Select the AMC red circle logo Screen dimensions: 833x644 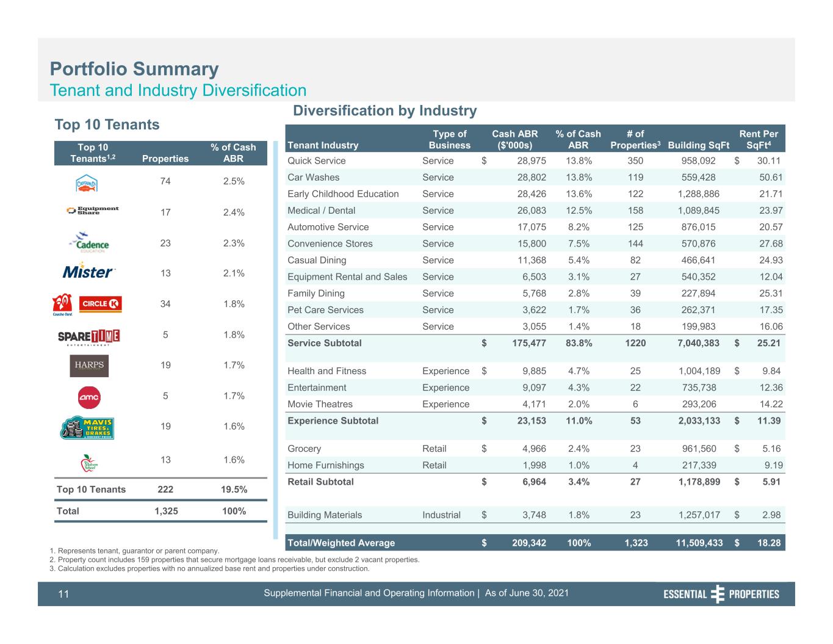(89, 397)
